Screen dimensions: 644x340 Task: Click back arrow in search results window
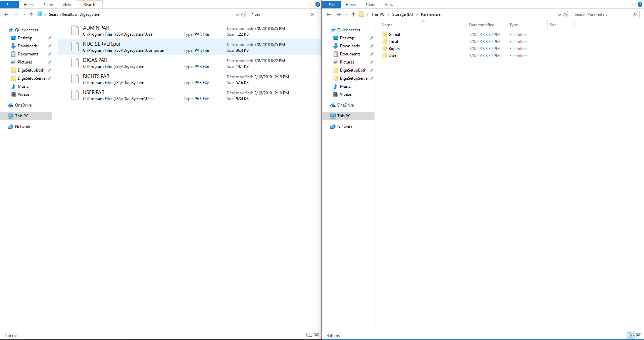click(6, 14)
